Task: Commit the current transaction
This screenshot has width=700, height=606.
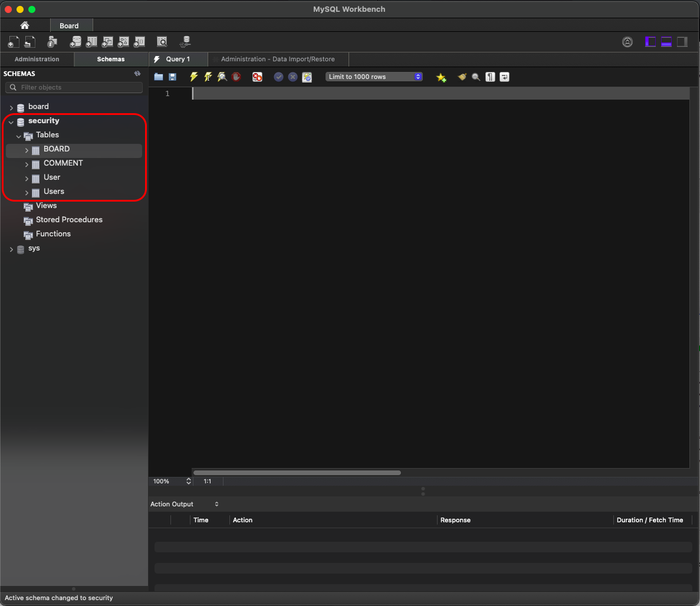Action: coord(278,77)
